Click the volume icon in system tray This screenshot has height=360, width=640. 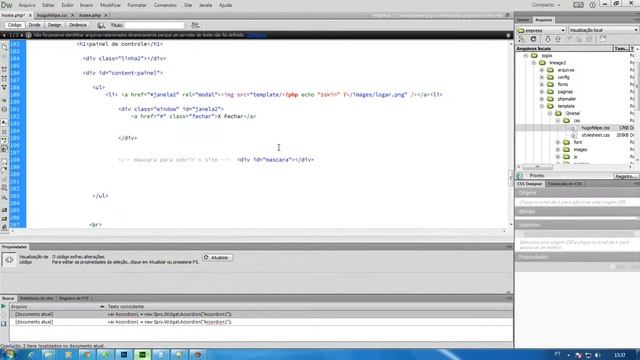(x=598, y=355)
